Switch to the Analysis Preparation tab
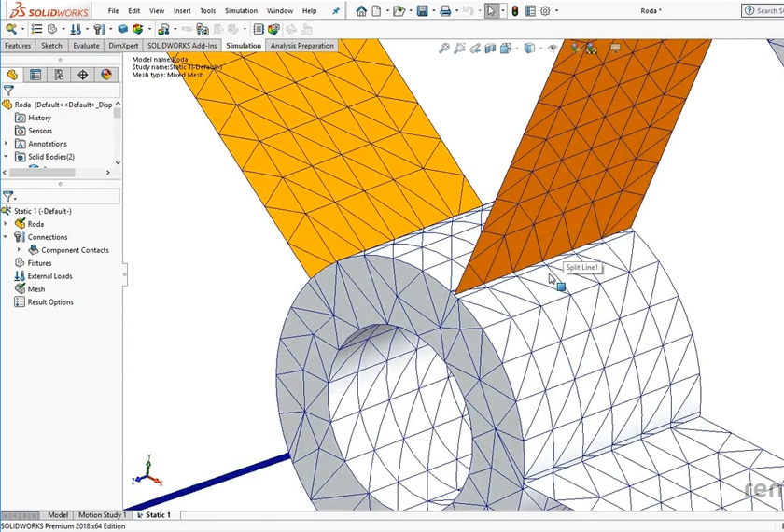The height and width of the screenshot is (532, 784). coord(301,46)
